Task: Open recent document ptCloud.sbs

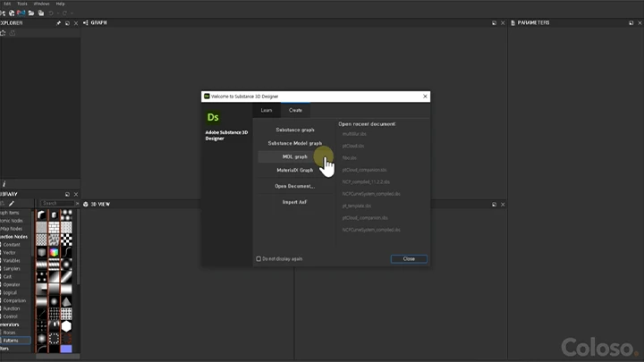Action: point(353,146)
